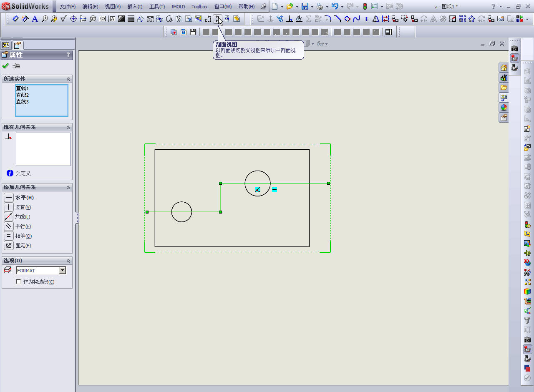This screenshot has width=534, height=392.
Task: Select 直线2 in selected entities list
Action: pos(23,95)
